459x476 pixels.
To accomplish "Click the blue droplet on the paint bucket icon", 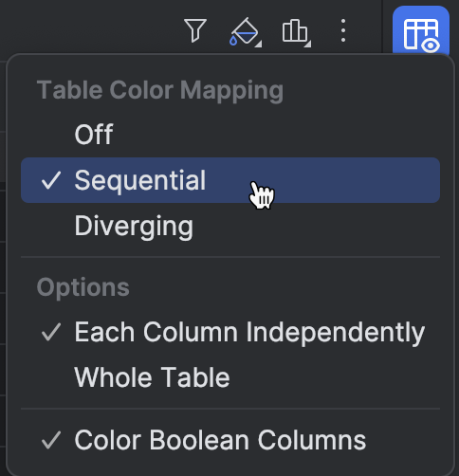I will click(233, 41).
